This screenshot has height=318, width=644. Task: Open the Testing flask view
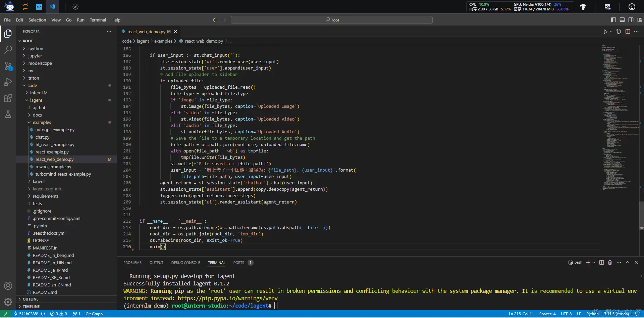pos(8,114)
